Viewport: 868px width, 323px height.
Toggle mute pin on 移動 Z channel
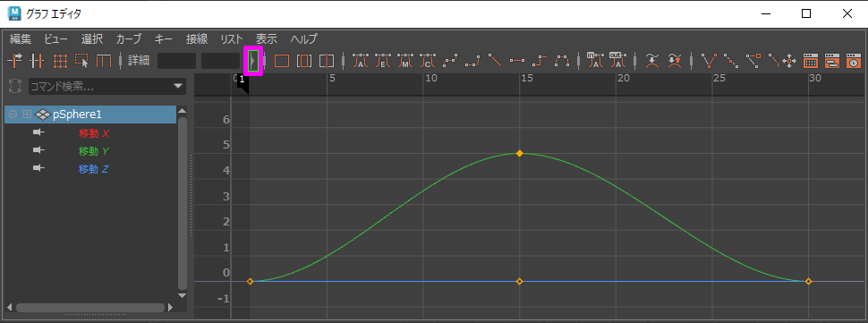pos(38,168)
